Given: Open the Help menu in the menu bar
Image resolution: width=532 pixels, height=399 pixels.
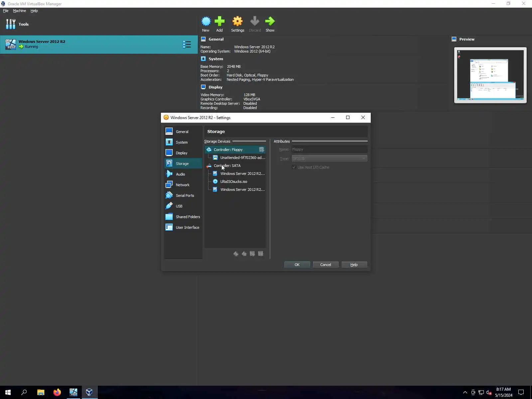Looking at the screenshot, I should pyautogui.click(x=34, y=11).
